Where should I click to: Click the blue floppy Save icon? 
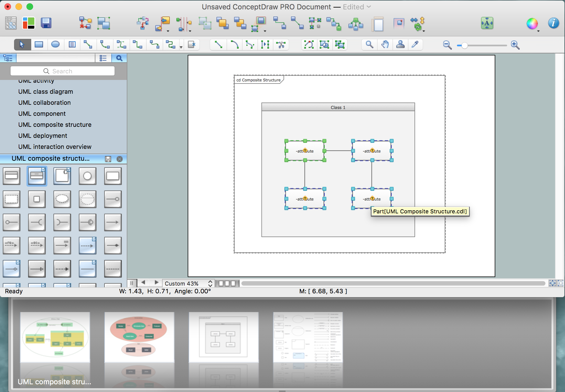tap(46, 23)
